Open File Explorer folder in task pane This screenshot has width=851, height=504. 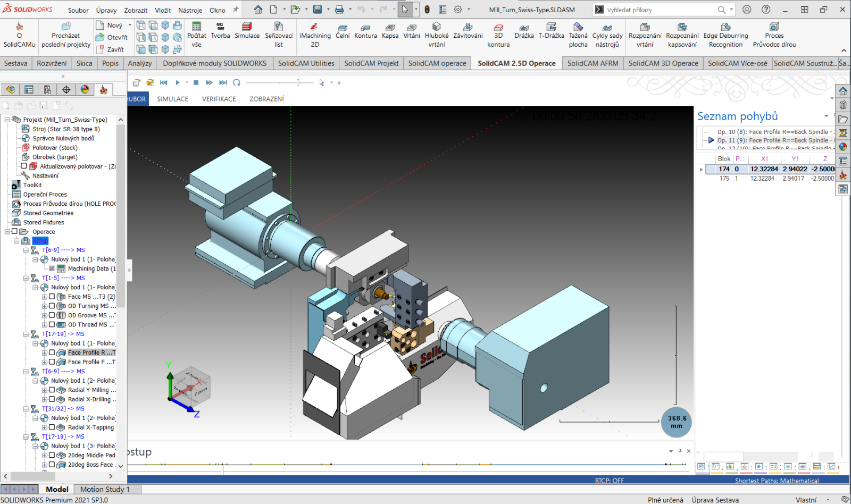(x=843, y=119)
